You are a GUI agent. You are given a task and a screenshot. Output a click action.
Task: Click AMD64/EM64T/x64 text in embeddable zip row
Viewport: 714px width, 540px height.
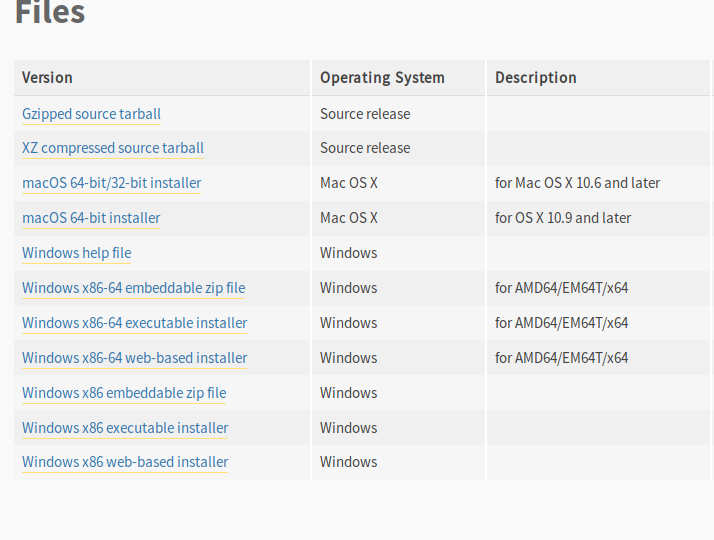[x=561, y=288]
